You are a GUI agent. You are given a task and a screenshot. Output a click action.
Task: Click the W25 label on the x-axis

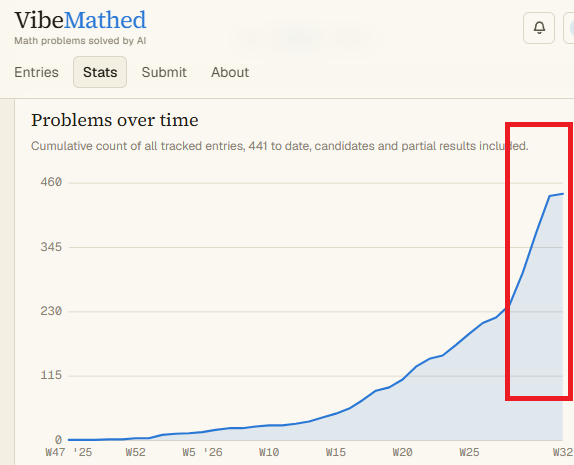pyautogui.click(x=469, y=453)
